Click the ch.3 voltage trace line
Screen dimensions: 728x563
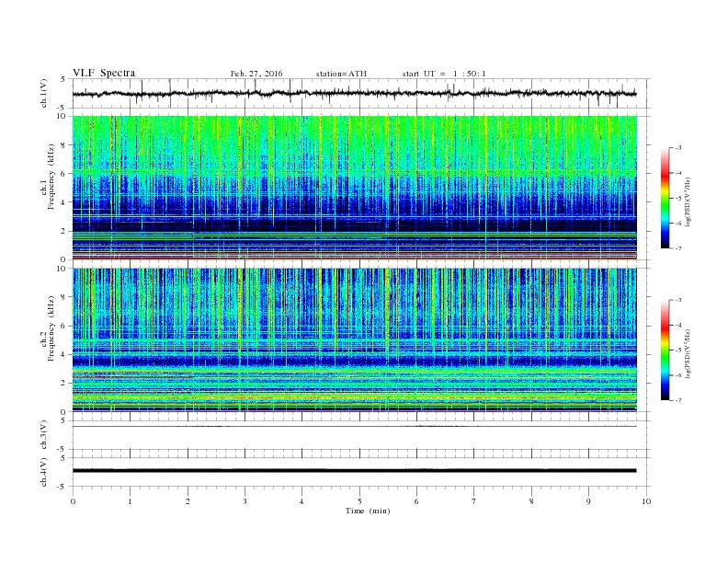(x=355, y=427)
